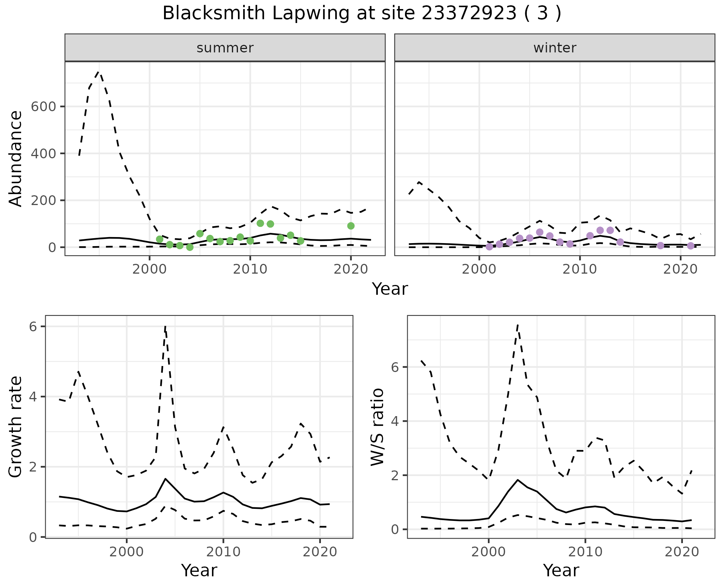Click the 6 tick label on Growth rate axis
Screen dimensions: 724x588
33,326
